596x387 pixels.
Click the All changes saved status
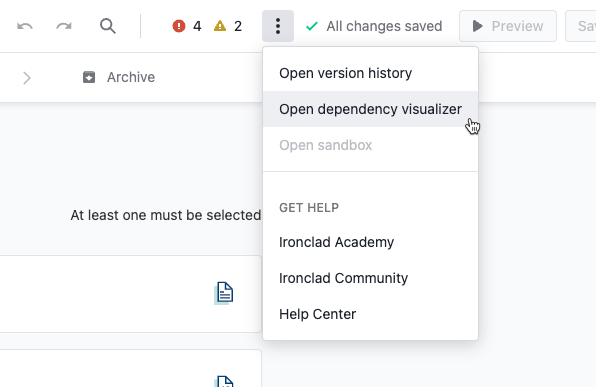pyautogui.click(x=374, y=26)
